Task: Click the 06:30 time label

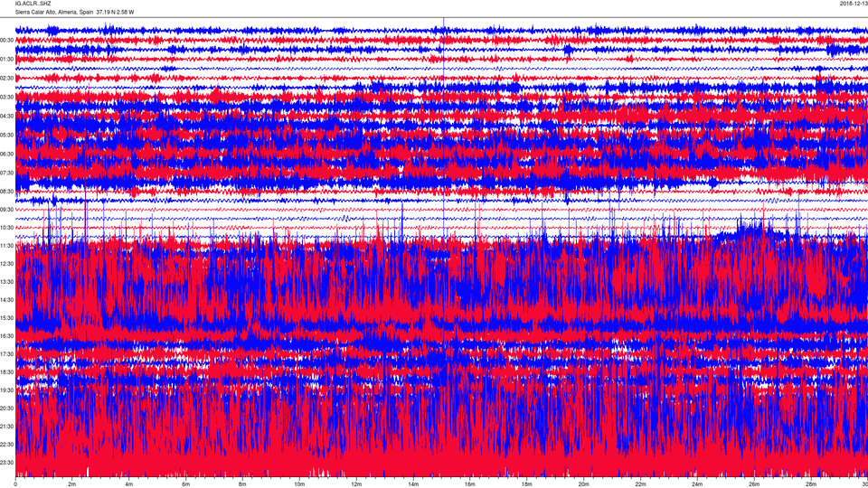Action: (6, 155)
